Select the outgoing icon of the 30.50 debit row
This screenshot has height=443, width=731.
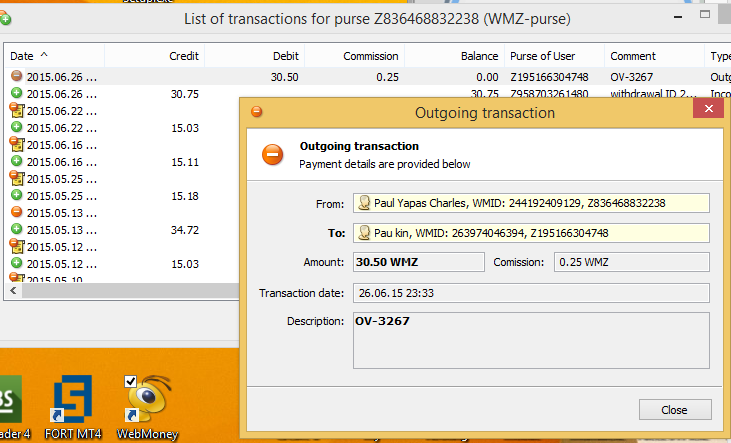click(x=17, y=76)
